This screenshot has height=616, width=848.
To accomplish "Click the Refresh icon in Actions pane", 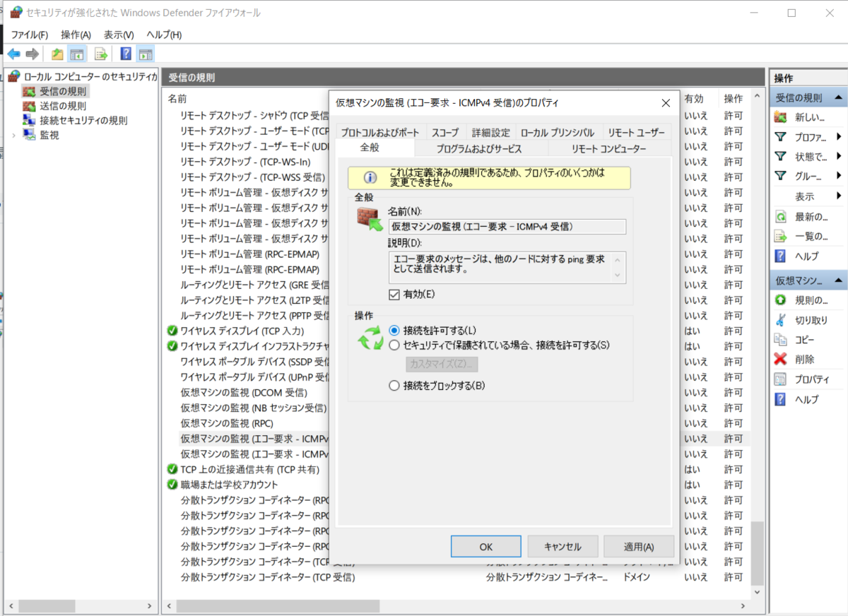I will 781,216.
